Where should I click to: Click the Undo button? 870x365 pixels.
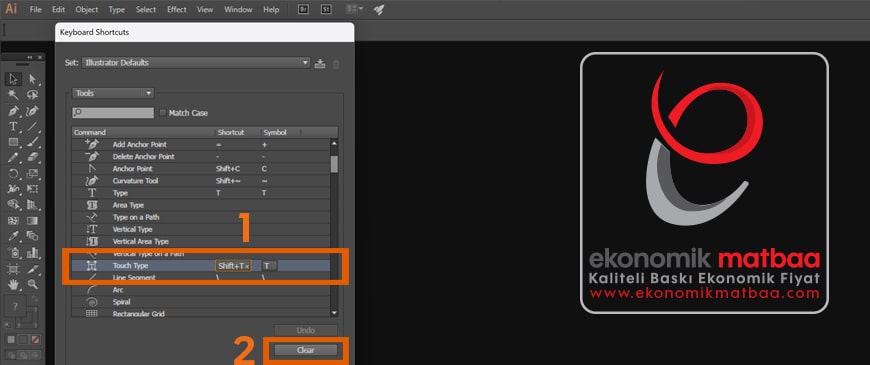pos(306,330)
